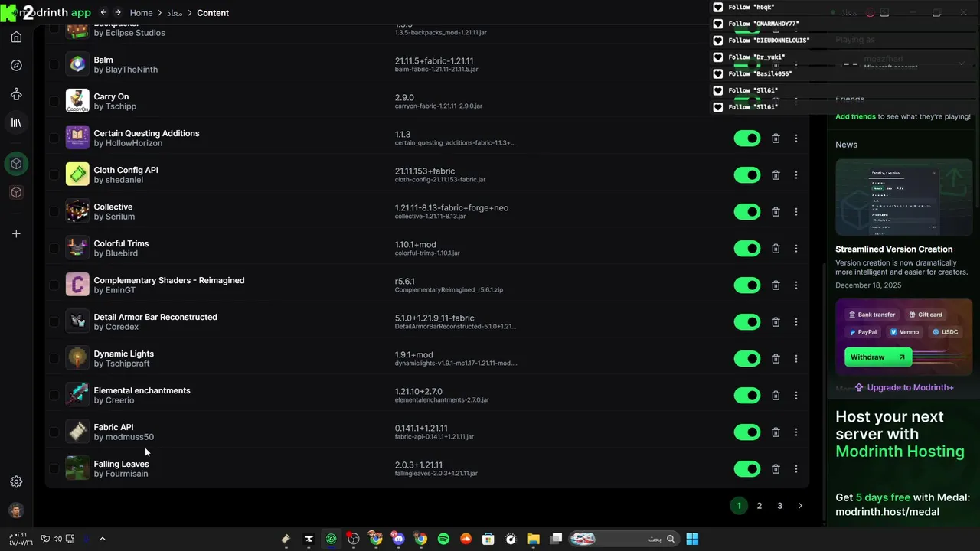Open the Discover content compass icon

coord(16,66)
